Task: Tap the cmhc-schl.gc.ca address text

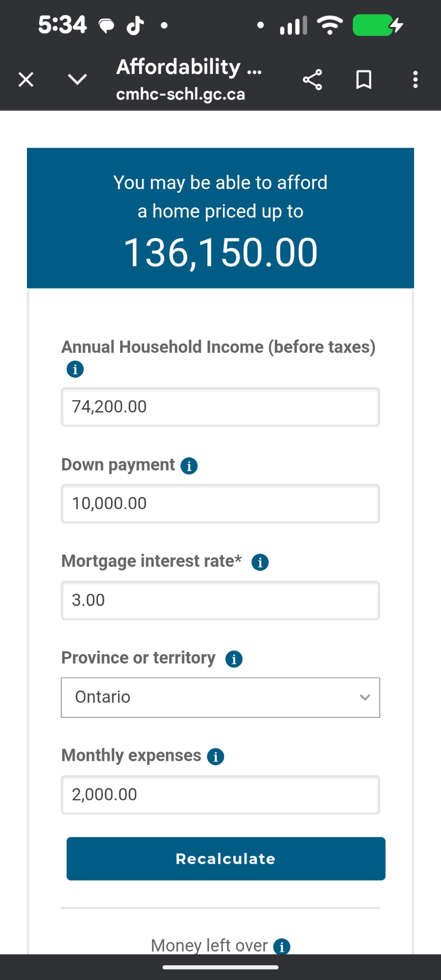Action: click(x=180, y=94)
